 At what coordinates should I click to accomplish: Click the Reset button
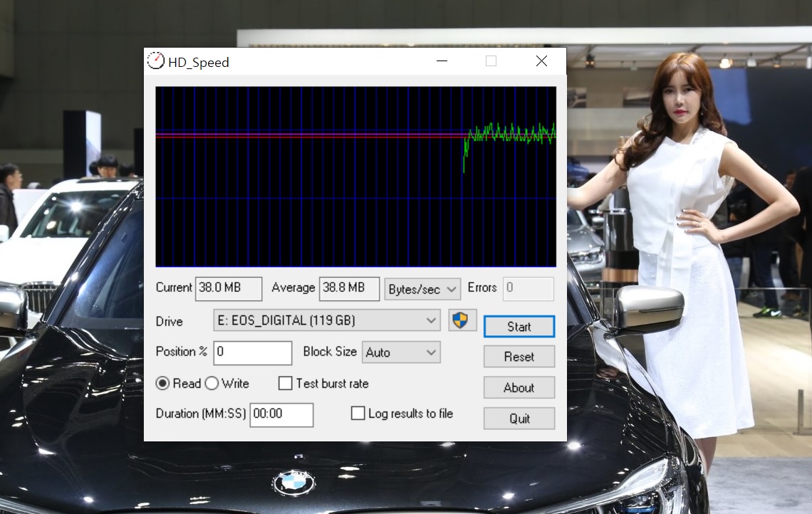(519, 357)
